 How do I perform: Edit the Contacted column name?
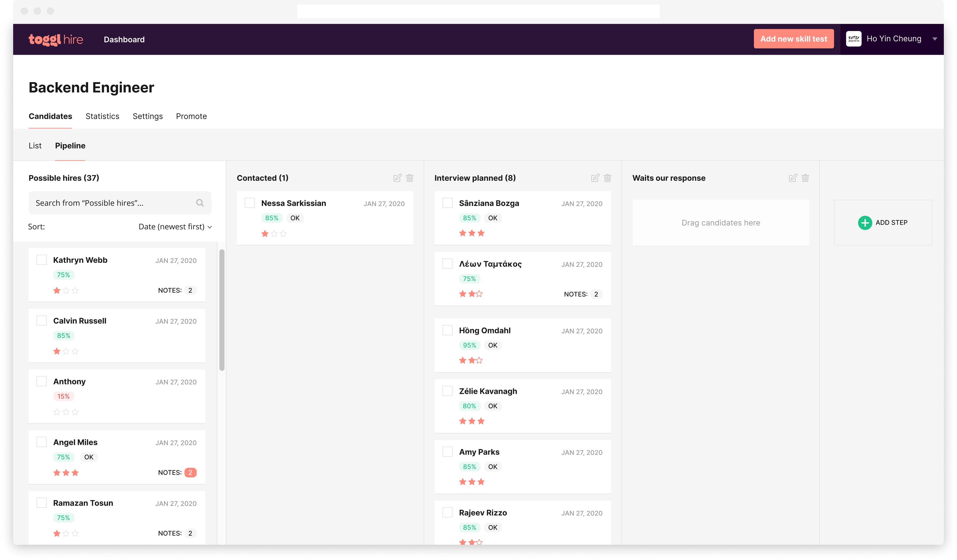click(x=397, y=178)
